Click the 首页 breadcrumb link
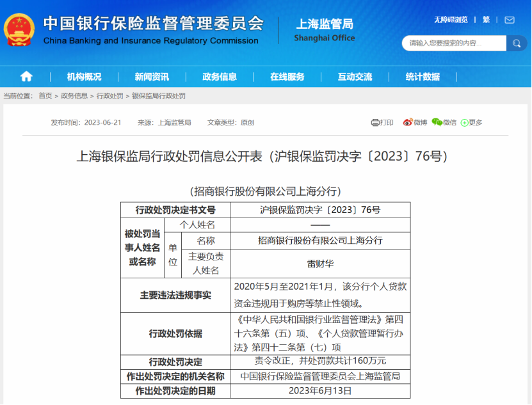Viewport: 532px width, 405px height. pos(45,96)
